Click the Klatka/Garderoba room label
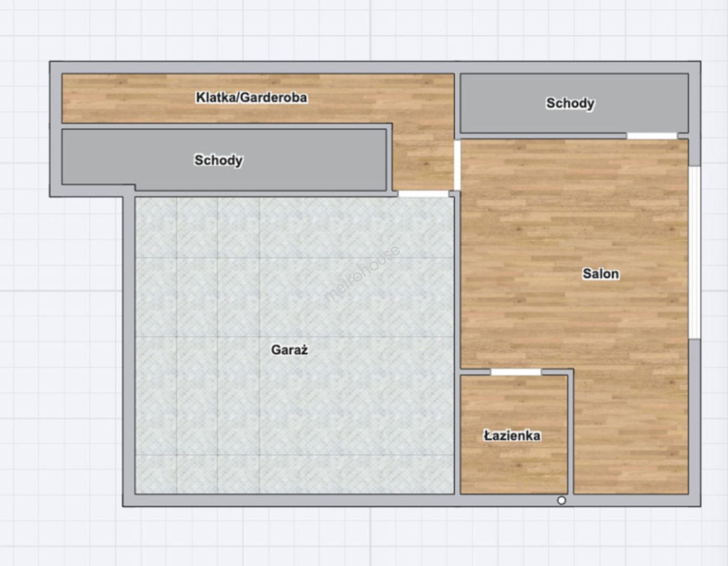The image size is (728, 566). point(251,97)
